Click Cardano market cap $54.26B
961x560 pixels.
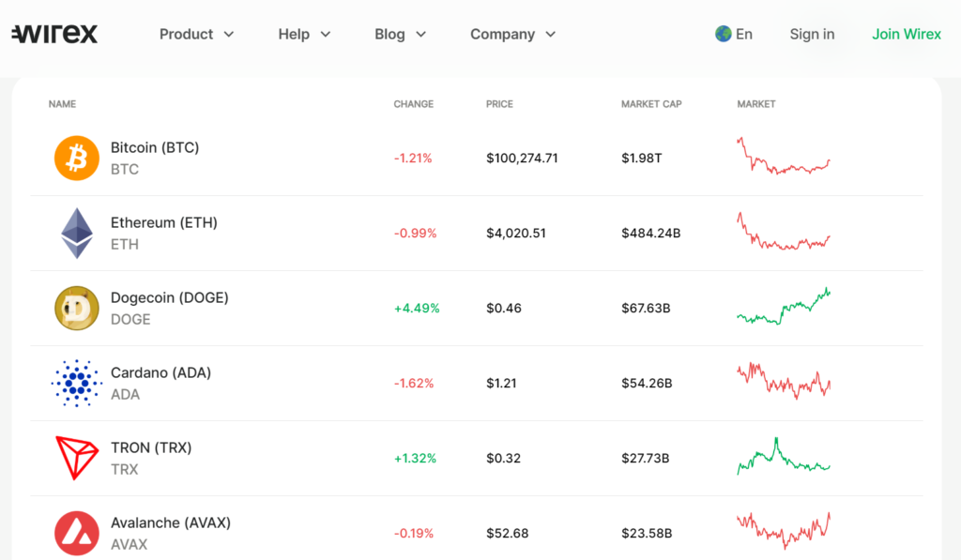[647, 383]
